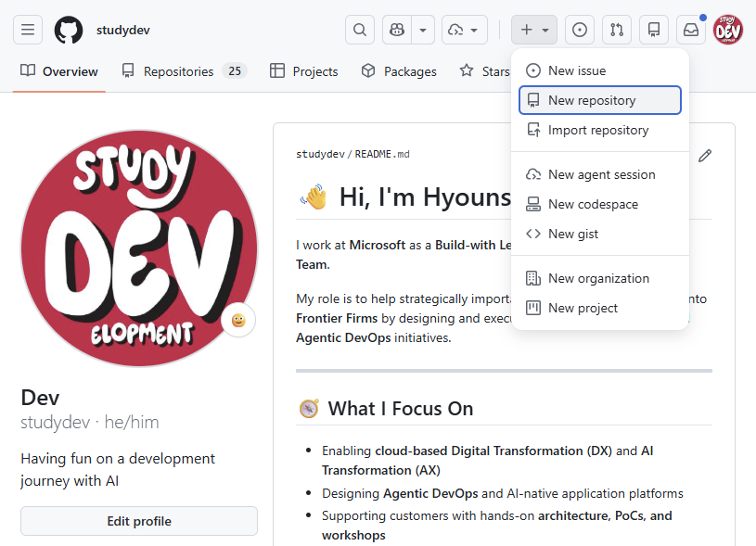Open the studydev link in README path

click(x=320, y=154)
